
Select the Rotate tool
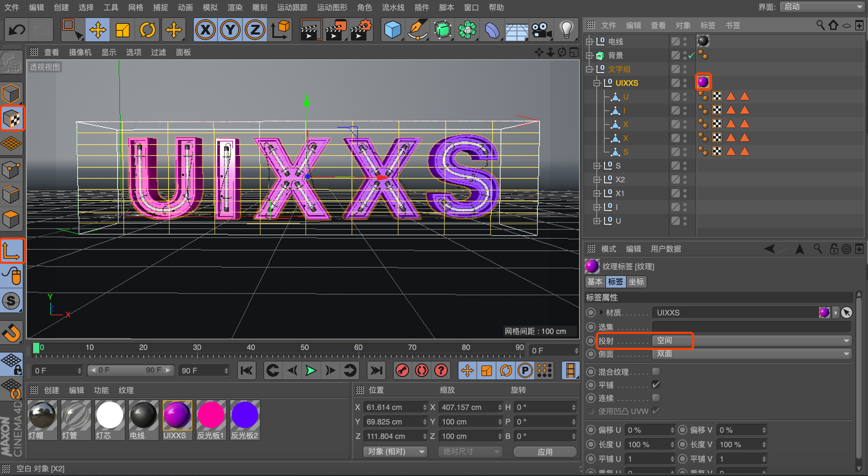click(147, 30)
